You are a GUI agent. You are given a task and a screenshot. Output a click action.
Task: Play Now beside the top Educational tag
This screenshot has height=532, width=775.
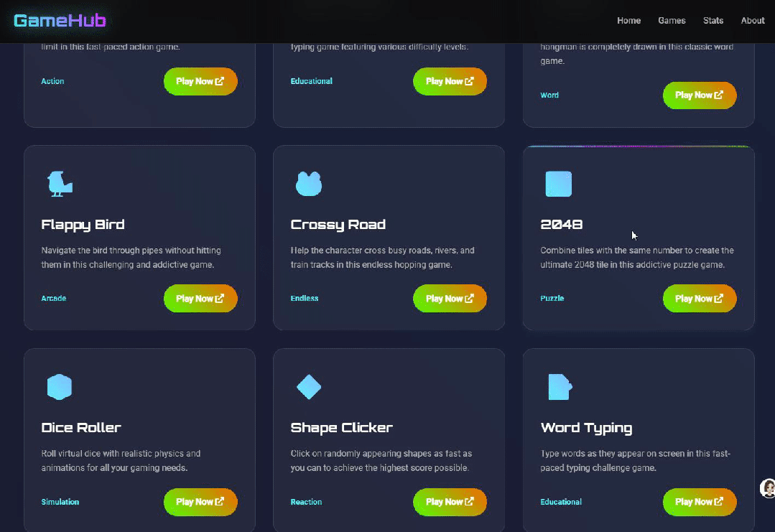tap(450, 81)
